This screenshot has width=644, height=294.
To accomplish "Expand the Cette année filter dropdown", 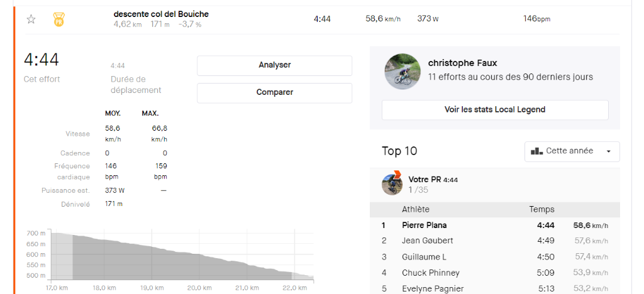I will coord(572,151).
